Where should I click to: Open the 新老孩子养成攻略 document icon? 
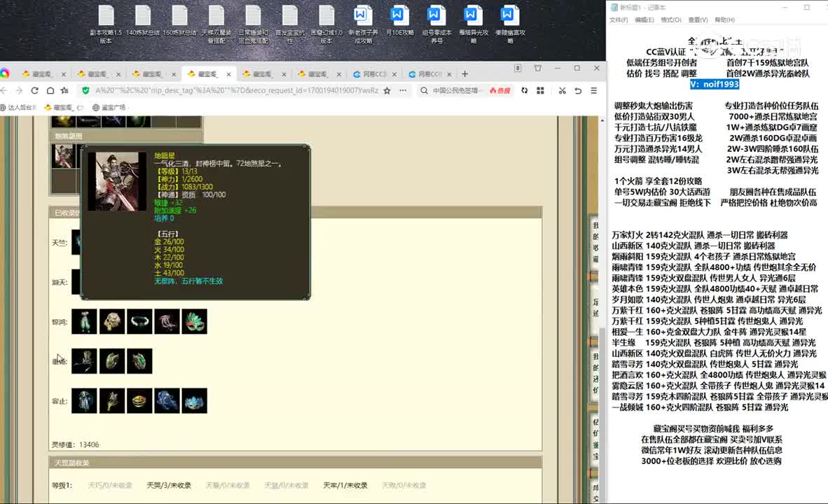click(x=364, y=24)
